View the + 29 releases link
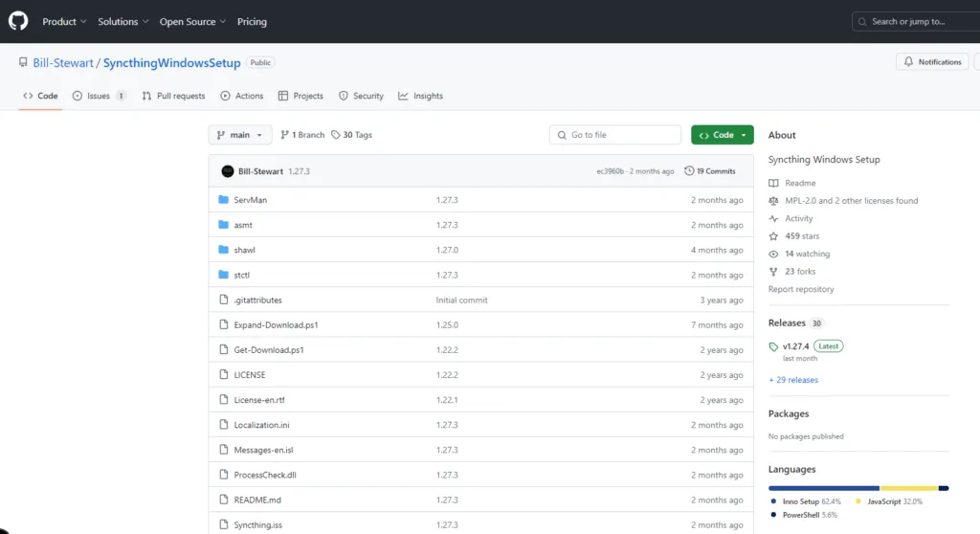Viewport: 980px width, 534px height. point(793,380)
